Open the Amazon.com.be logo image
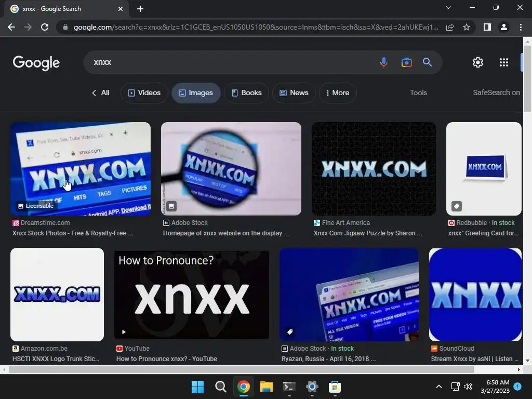The width and height of the screenshot is (532, 399). [57, 295]
